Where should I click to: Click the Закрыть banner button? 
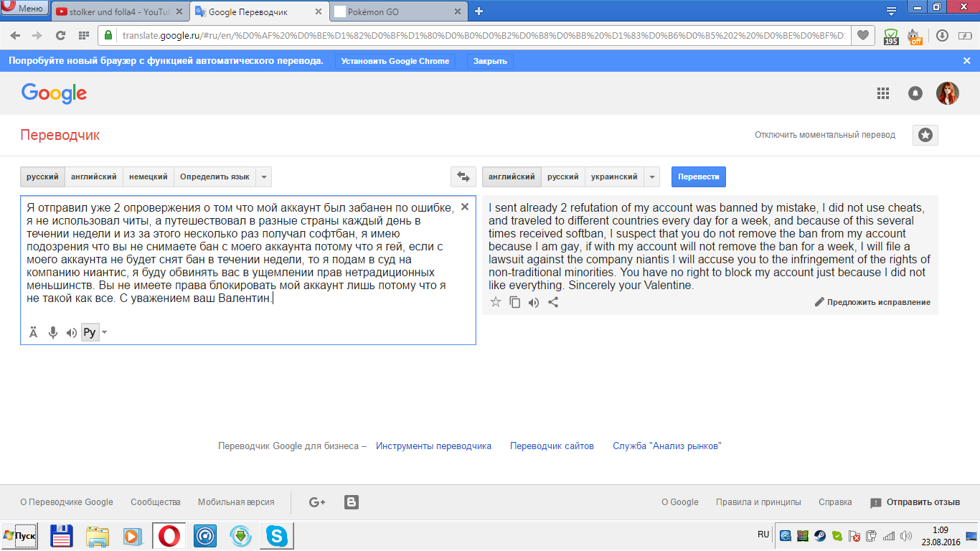pyautogui.click(x=491, y=61)
